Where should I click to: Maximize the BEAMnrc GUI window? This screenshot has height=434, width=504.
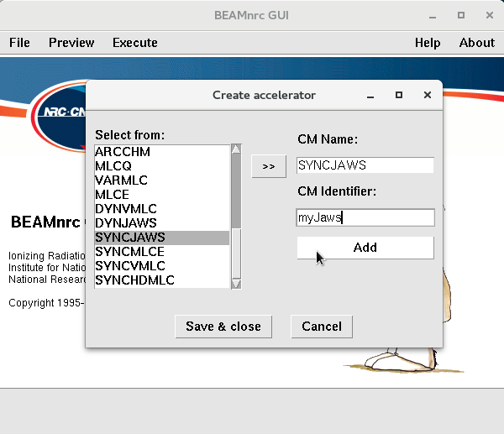point(461,15)
